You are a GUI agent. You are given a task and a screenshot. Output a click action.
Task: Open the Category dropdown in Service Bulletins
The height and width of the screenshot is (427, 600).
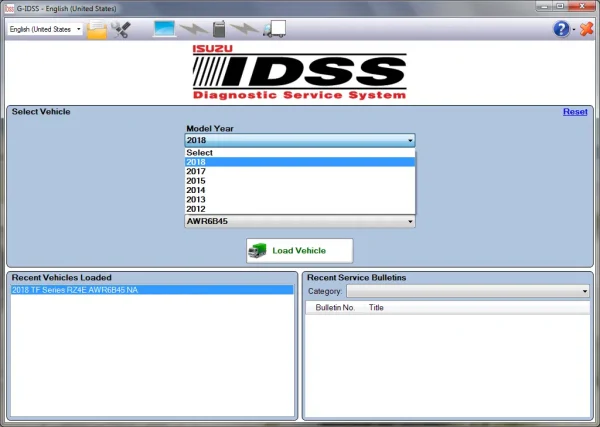pyautogui.click(x=468, y=291)
